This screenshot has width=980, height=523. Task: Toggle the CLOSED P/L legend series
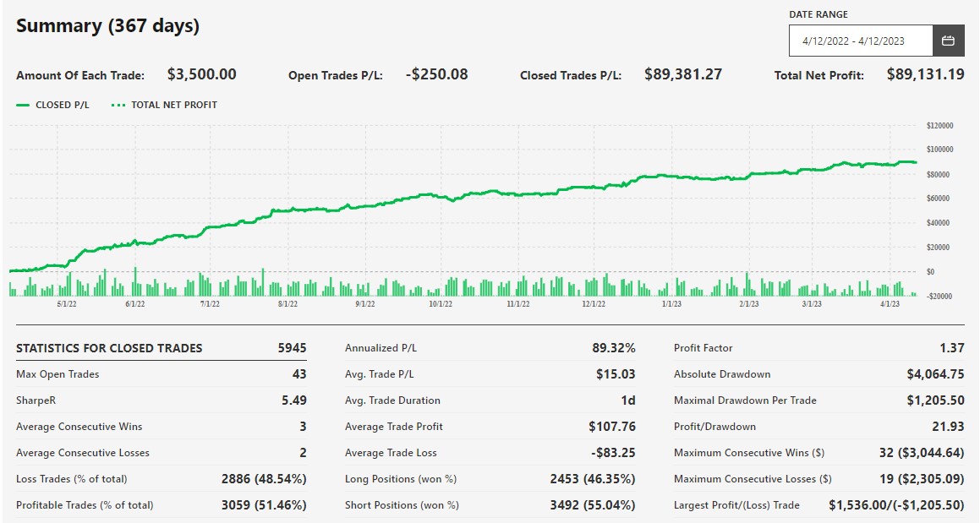pos(62,105)
